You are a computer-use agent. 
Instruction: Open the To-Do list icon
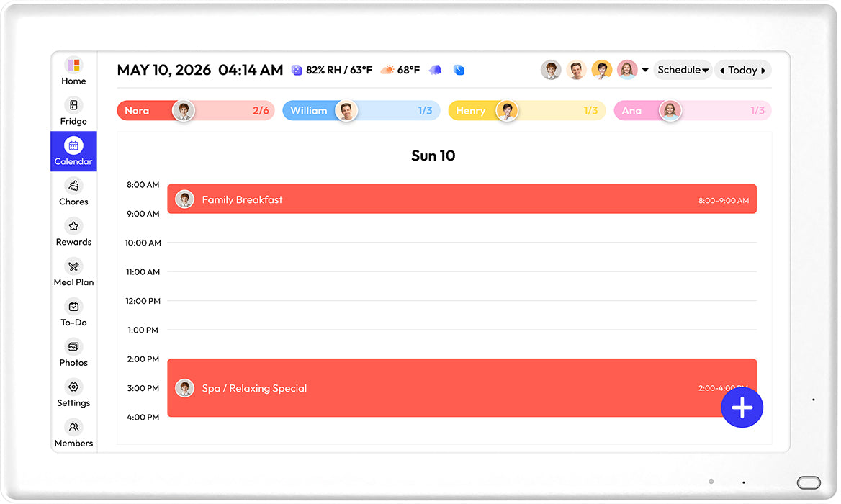(73, 307)
